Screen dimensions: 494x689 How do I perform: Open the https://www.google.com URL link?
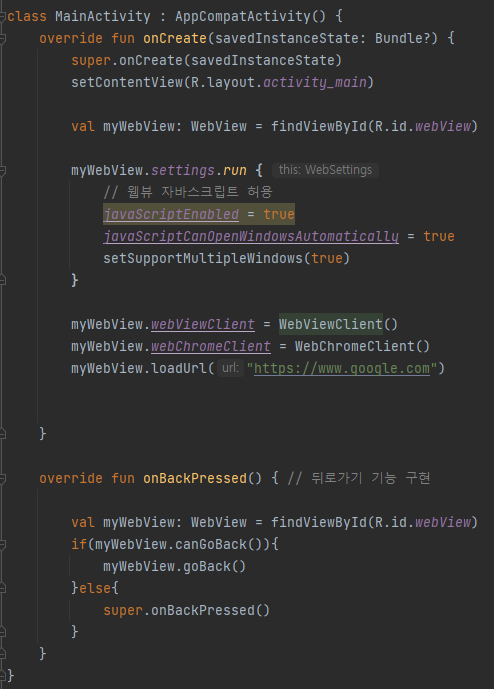(341, 368)
